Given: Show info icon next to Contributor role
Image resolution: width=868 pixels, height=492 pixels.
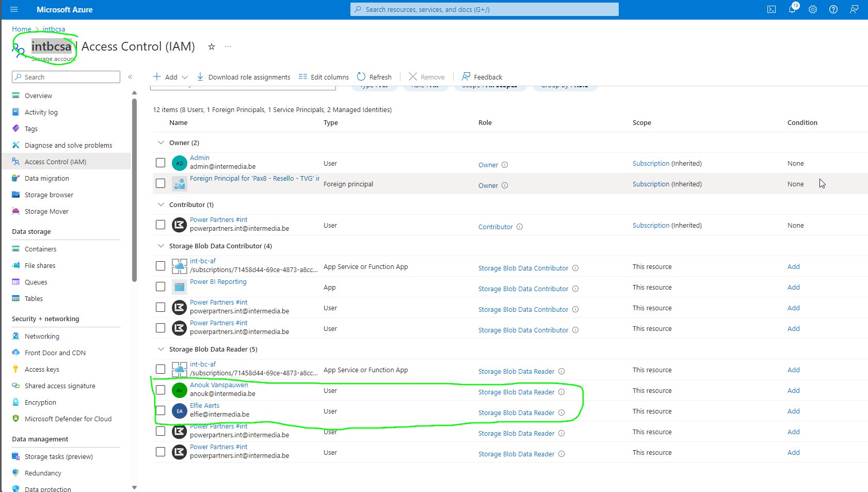Looking at the screenshot, I should point(520,227).
